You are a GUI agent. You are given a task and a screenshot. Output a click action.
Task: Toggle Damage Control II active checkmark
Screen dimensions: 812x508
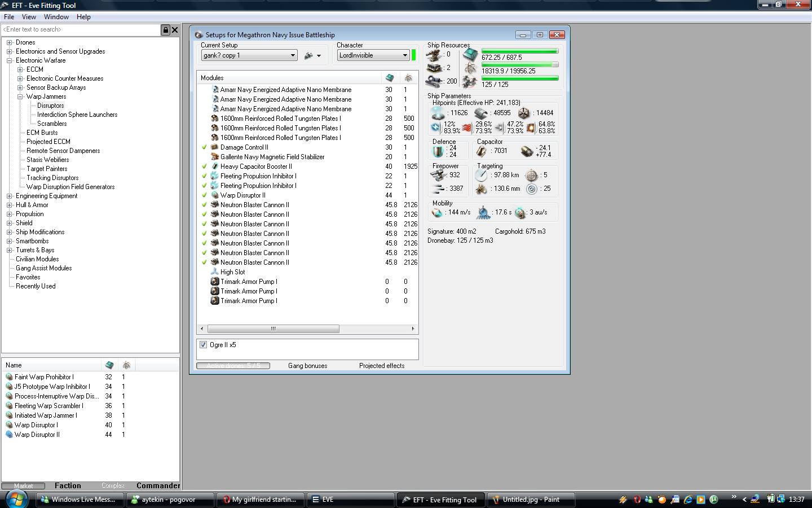pyautogui.click(x=205, y=147)
